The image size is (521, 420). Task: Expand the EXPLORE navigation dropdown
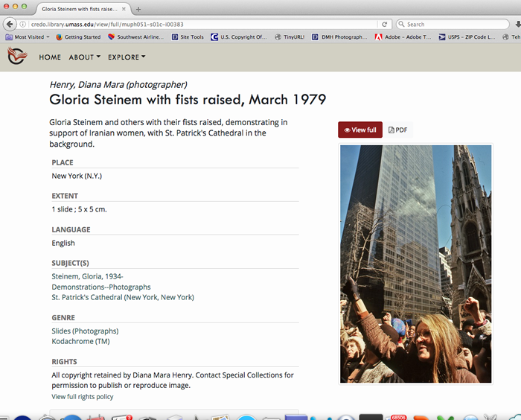click(127, 57)
